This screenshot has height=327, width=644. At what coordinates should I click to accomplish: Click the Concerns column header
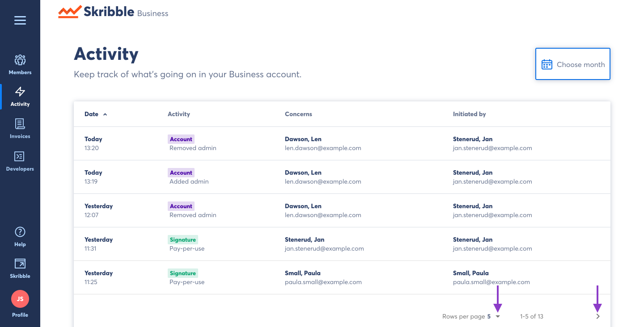pyautogui.click(x=298, y=114)
